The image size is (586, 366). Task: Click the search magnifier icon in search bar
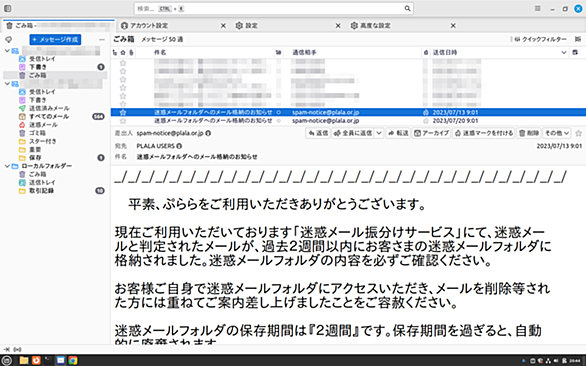(407, 9)
